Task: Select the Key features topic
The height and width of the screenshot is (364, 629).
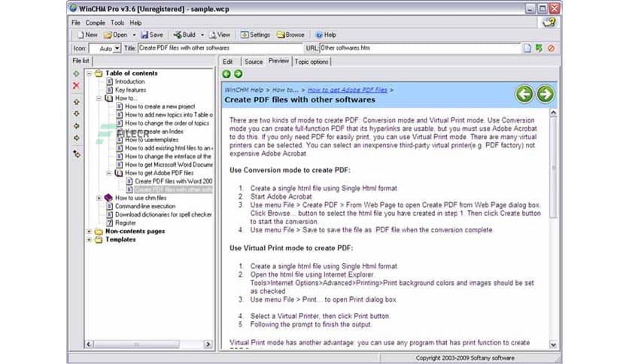Action: pos(130,89)
